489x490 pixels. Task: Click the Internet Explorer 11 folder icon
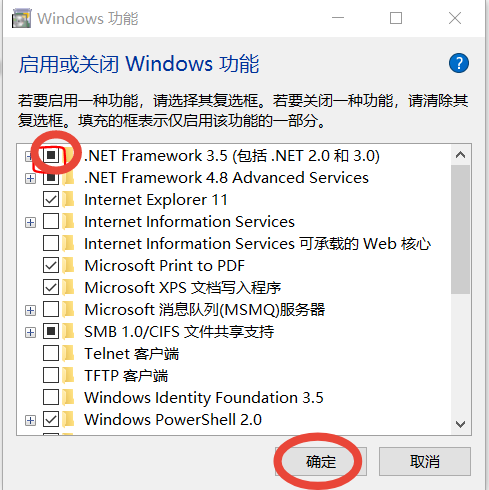tap(69, 199)
